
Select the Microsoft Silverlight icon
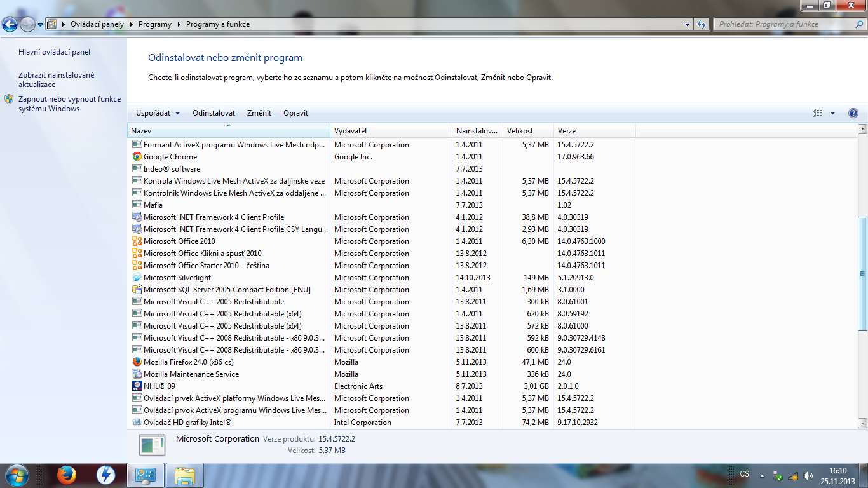137,278
